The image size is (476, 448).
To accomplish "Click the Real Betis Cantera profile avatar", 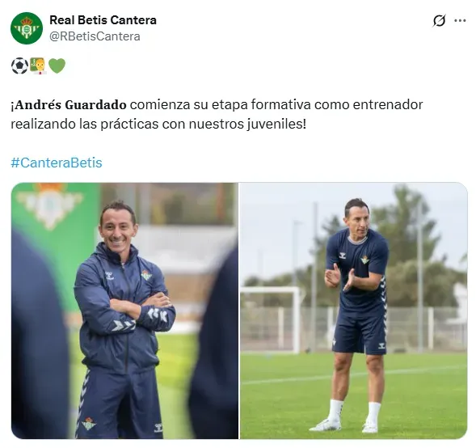I will point(27,28).
